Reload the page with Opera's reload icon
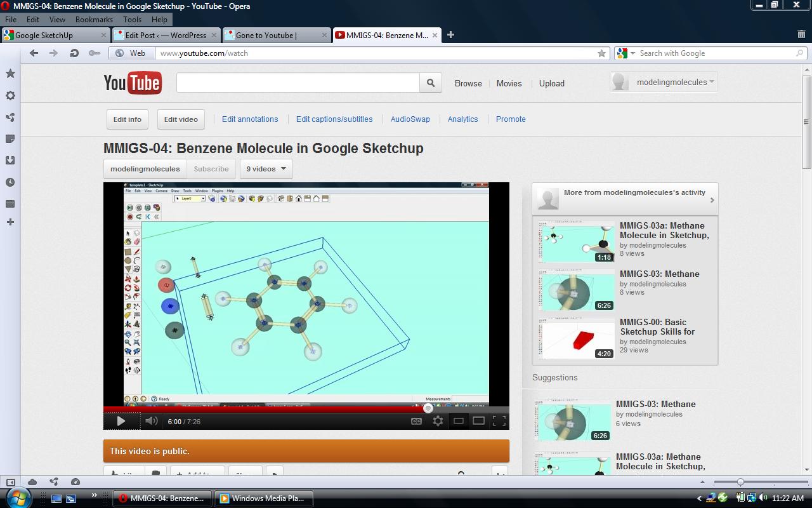Screen dimensions: 812x508 click(x=74, y=53)
